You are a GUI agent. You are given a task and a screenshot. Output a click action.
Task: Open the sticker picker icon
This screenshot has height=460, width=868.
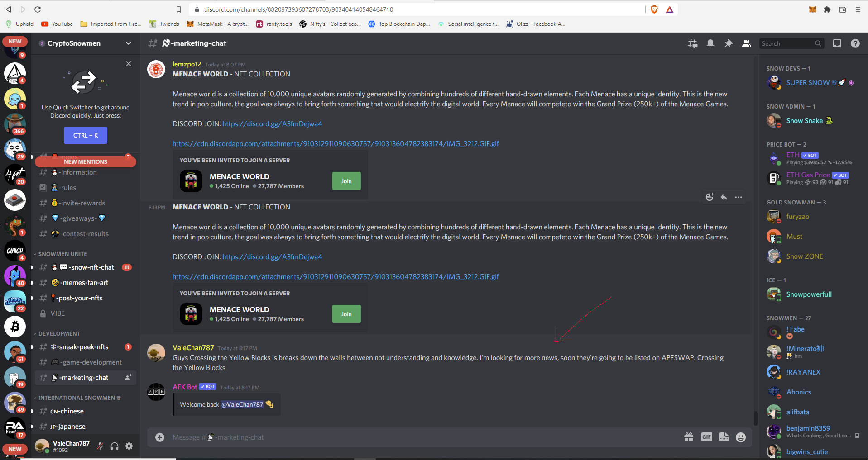[x=724, y=437]
